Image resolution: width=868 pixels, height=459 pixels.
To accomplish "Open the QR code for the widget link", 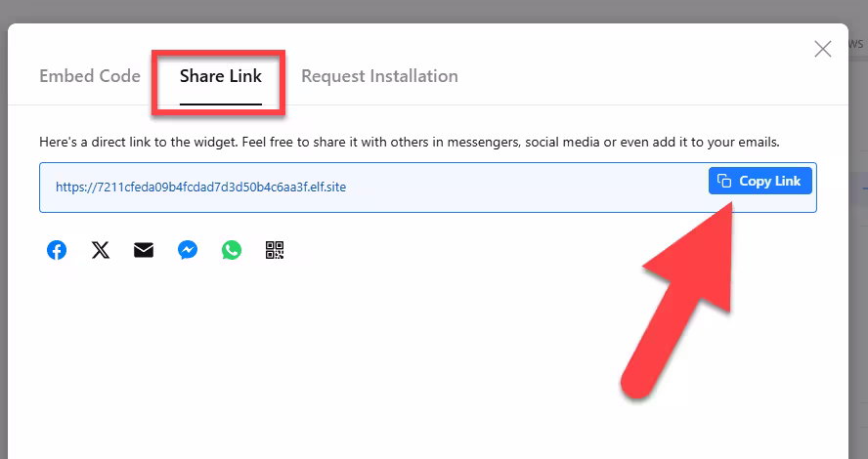I will (x=275, y=250).
